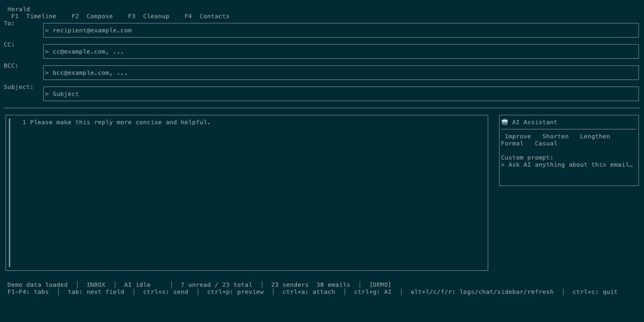Click the 'ctrl+a: attach' hint
This screenshot has height=322, width=644.
[309, 292]
